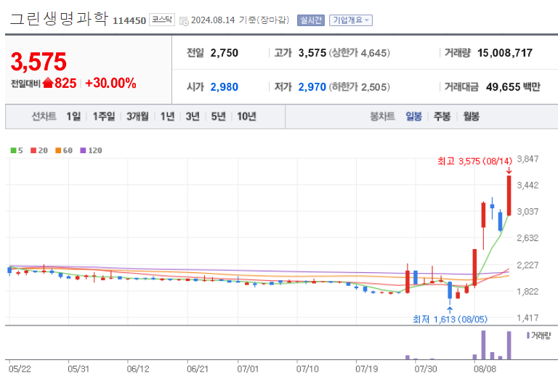Click the tall red candlestick at the 최고 marker
Image resolution: width=558 pixels, height=392 pixels.
pos(509,195)
